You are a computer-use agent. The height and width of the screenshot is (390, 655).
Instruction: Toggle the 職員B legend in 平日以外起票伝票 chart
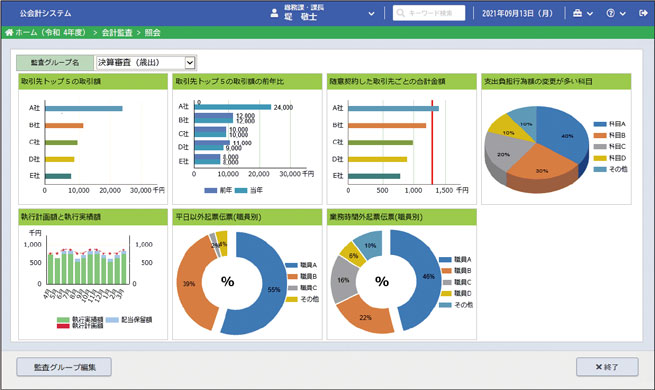302,276
